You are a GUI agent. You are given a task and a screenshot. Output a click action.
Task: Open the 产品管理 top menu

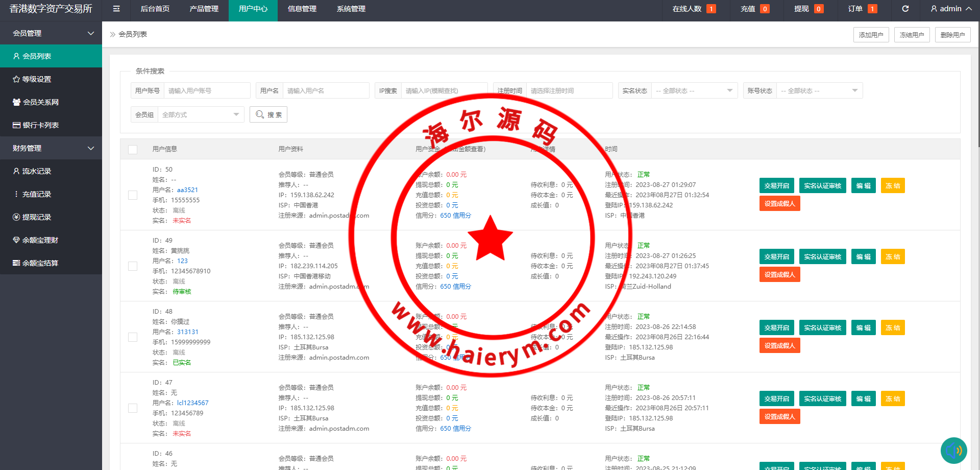point(204,9)
